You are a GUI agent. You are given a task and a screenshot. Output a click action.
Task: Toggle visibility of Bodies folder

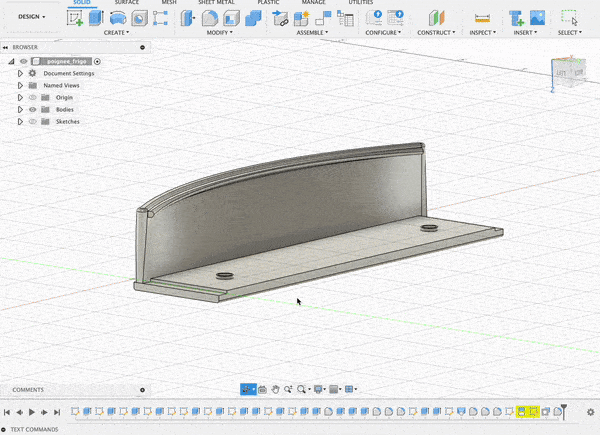pyautogui.click(x=32, y=109)
